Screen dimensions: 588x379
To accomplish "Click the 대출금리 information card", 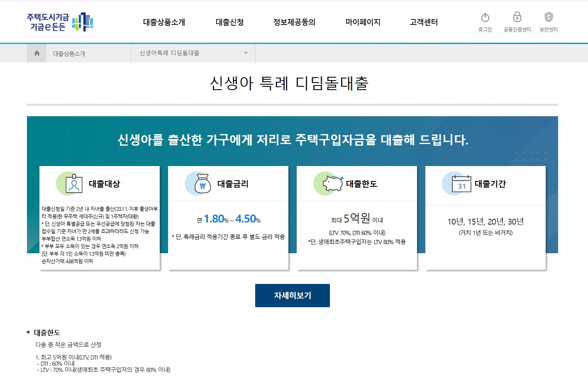I will pos(228,218).
